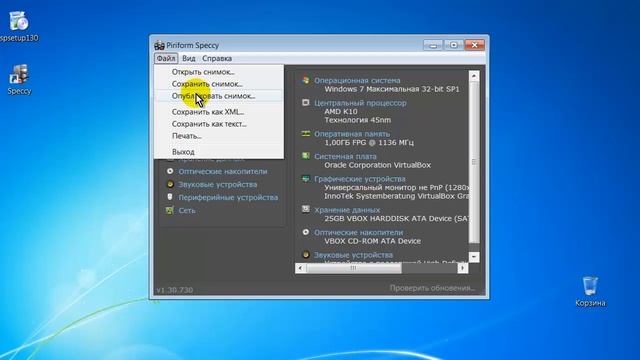
Task: Choose Открыть снимок from the file menu
Action: (x=219, y=72)
